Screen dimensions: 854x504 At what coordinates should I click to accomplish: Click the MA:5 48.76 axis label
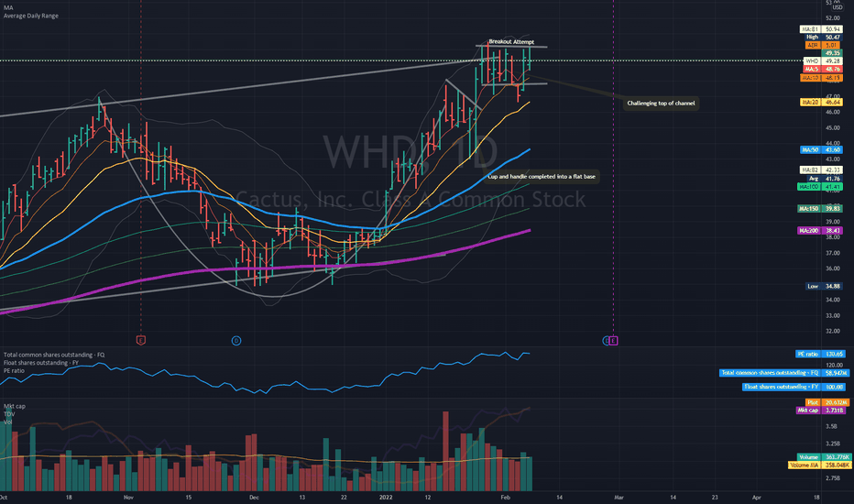[x=823, y=70]
